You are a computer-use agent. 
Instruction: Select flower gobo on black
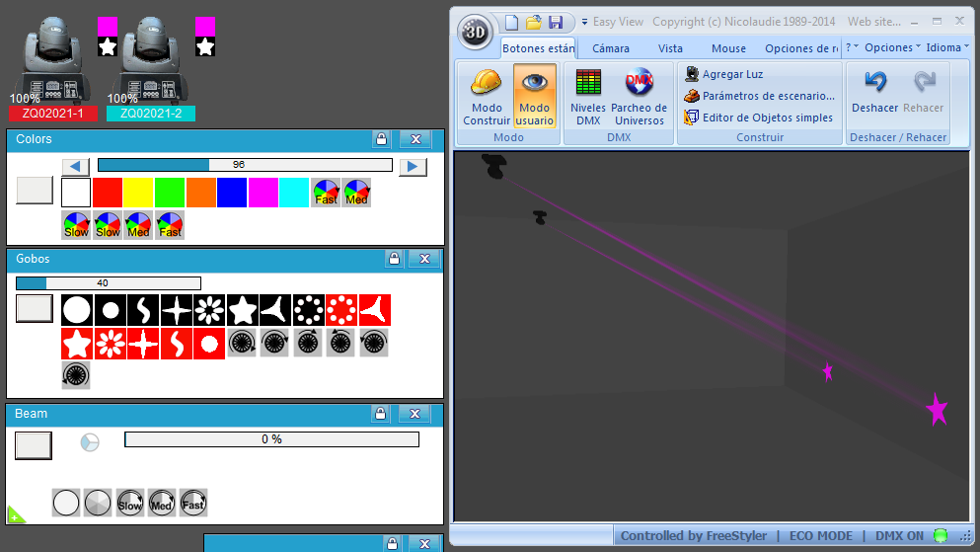pos(209,310)
